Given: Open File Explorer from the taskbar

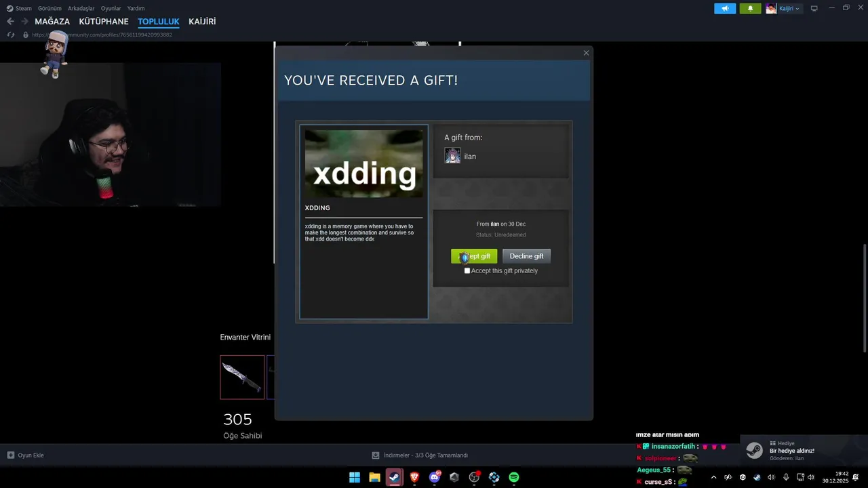Looking at the screenshot, I should tap(374, 477).
